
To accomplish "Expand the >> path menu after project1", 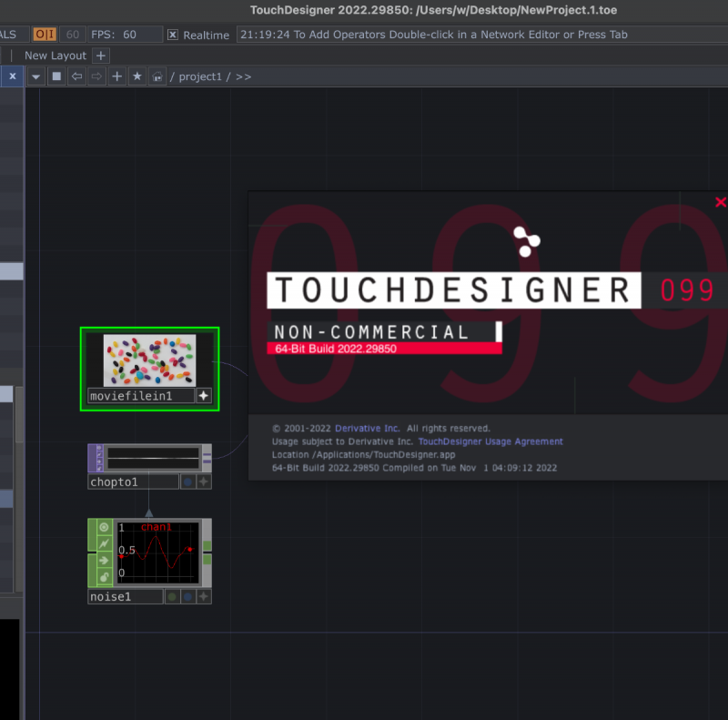I will tap(243, 76).
